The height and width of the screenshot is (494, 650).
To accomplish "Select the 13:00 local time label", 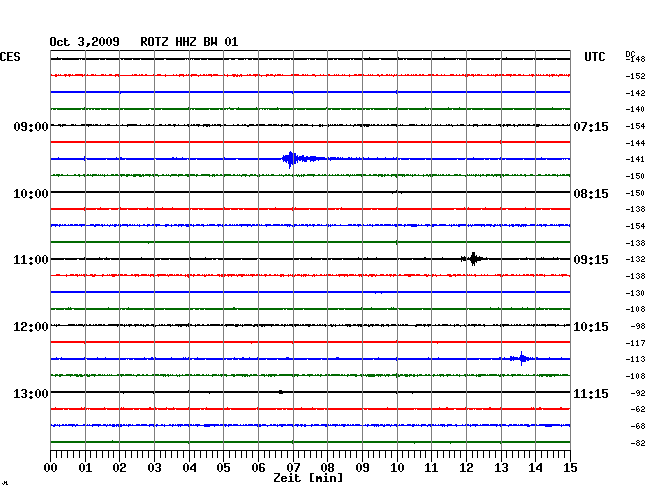I will click(x=31, y=393).
